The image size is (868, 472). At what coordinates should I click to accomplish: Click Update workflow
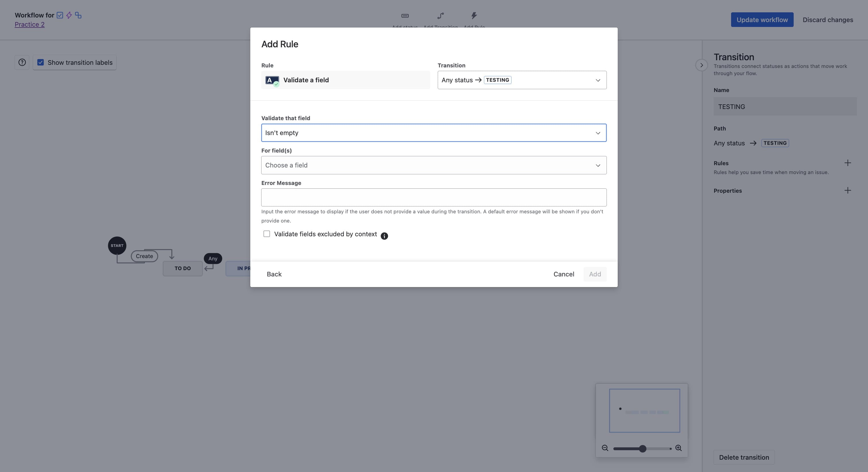[762, 20]
